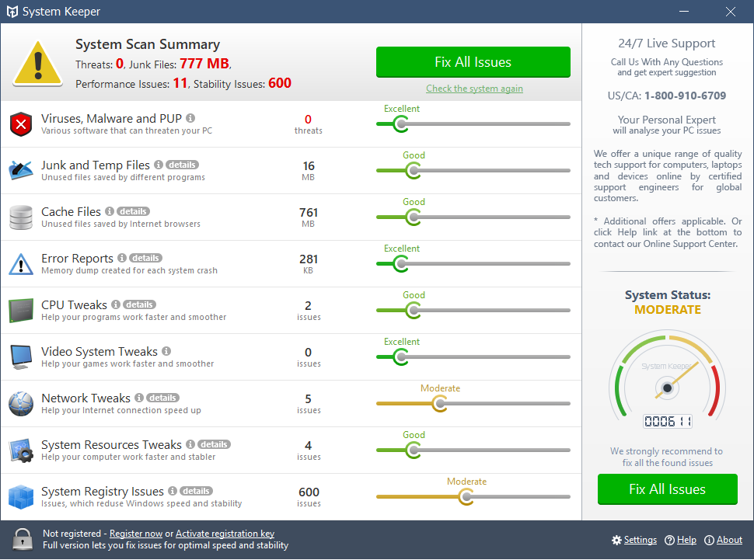Open the Activate registration key link
The height and width of the screenshot is (560, 754).
point(225,534)
